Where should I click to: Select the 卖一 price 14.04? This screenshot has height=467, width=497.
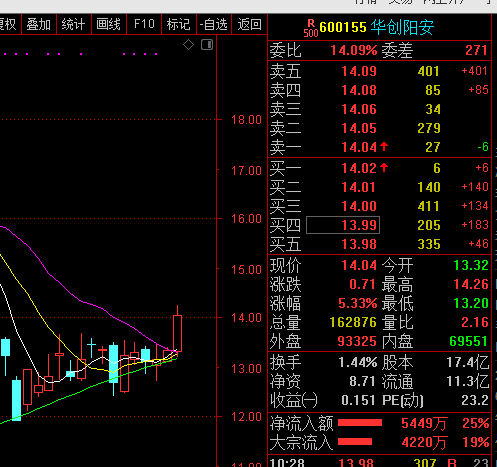tap(359, 147)
